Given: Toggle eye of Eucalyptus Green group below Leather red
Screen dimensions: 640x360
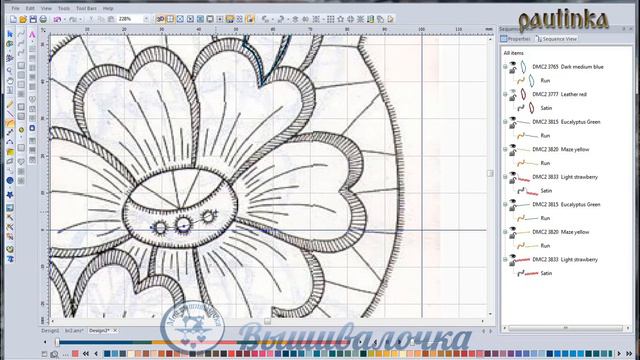Looking at the screenshot, I should (x=512, y=119).
